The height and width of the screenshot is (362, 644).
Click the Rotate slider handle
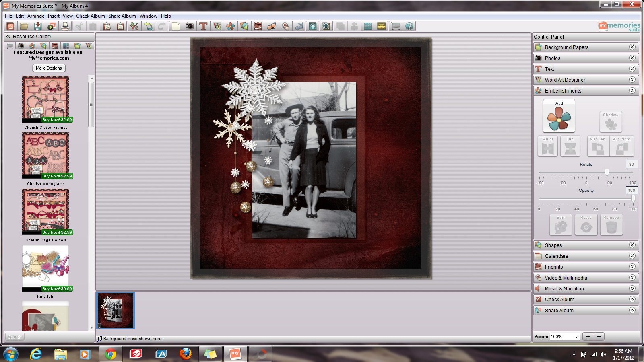pyautogui.click(x=607, y=173)
